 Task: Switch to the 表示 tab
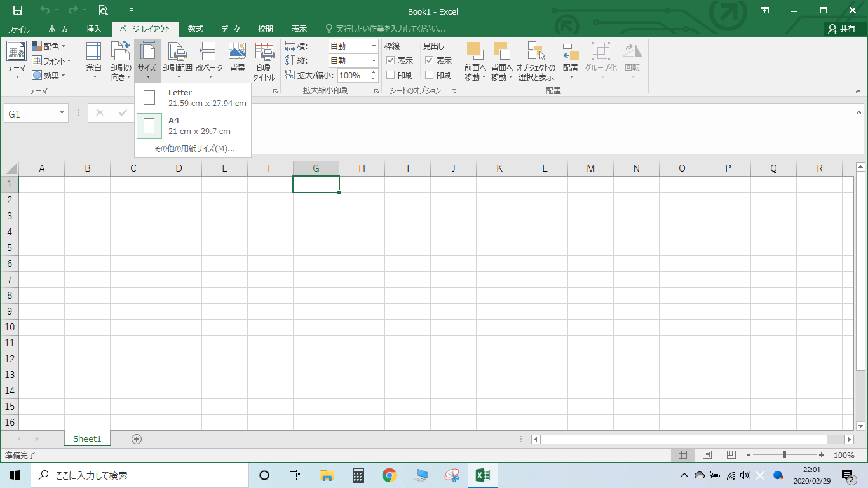pyautogui.click(x=299, y=29)
